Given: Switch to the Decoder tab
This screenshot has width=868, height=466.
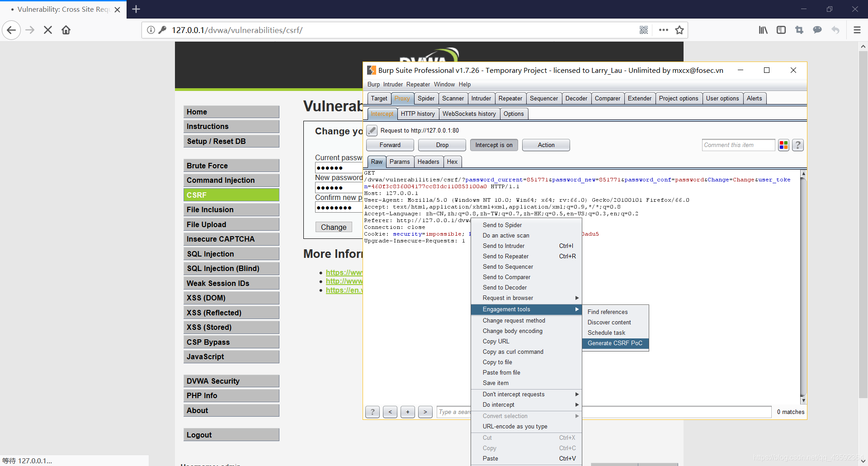Looking at the screenshot, I should 576,99.
